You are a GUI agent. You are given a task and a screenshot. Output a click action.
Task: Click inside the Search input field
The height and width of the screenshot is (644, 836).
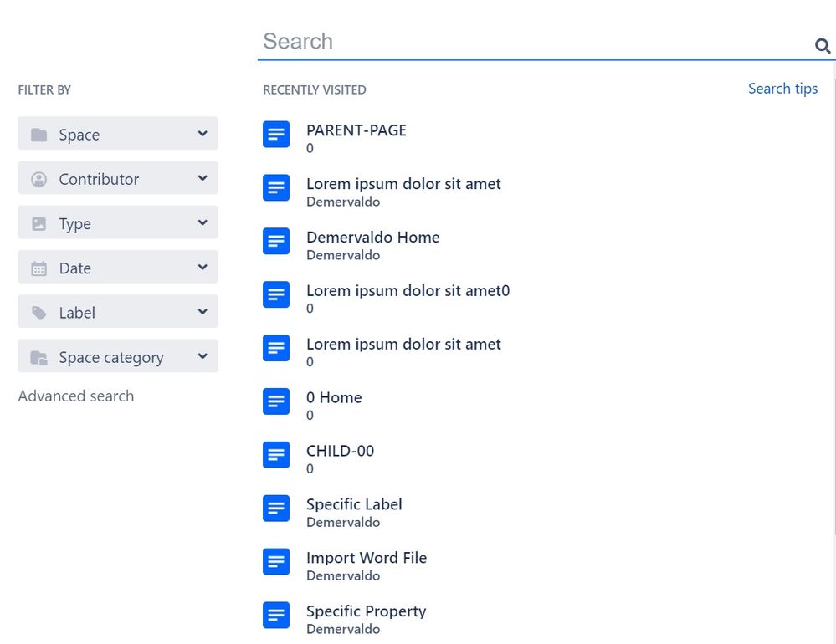(502, 40)
